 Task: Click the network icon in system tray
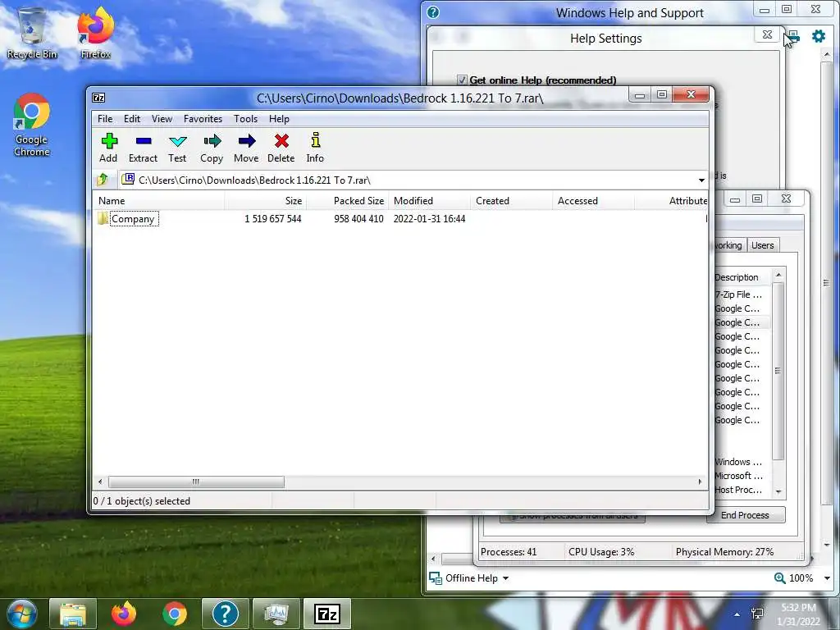tap(757, 614)
